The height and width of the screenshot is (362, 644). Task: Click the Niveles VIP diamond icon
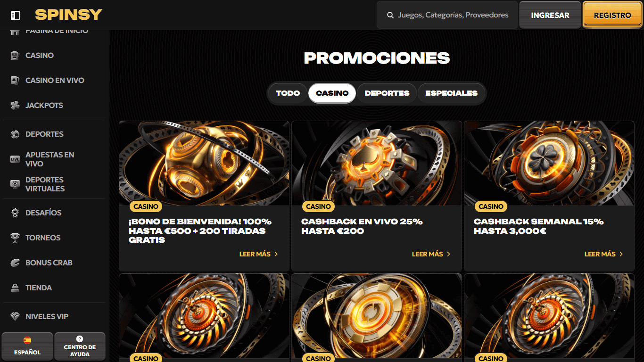click(15, 317)
